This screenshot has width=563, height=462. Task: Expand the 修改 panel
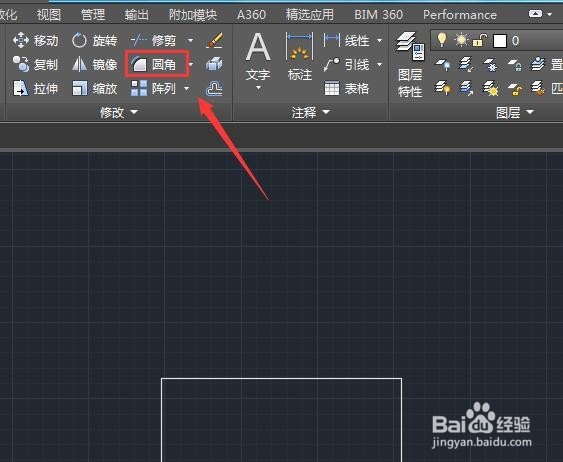click(118, 112)
